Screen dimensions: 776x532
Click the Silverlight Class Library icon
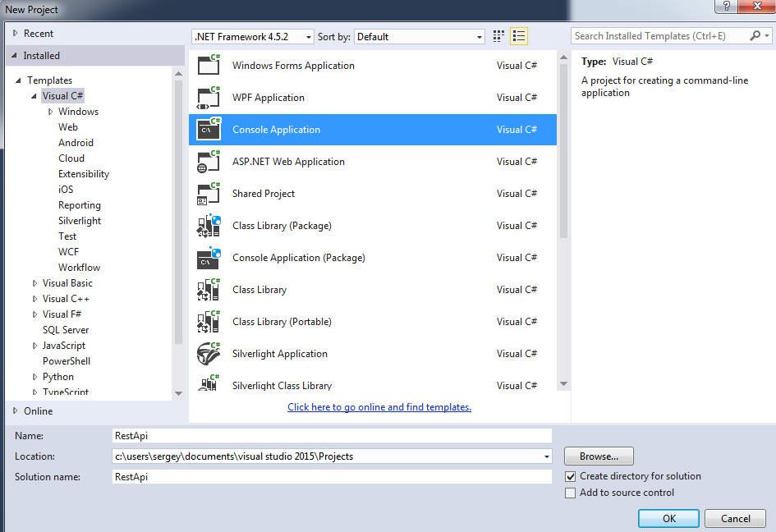(209, 383)
